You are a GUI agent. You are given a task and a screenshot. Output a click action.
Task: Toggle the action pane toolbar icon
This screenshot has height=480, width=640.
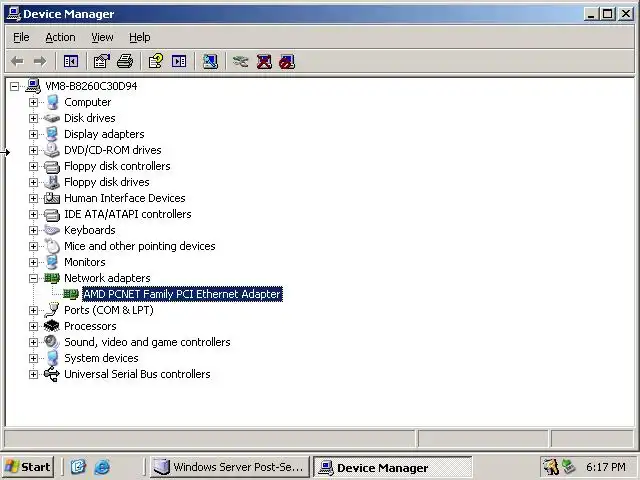(179, 62)
